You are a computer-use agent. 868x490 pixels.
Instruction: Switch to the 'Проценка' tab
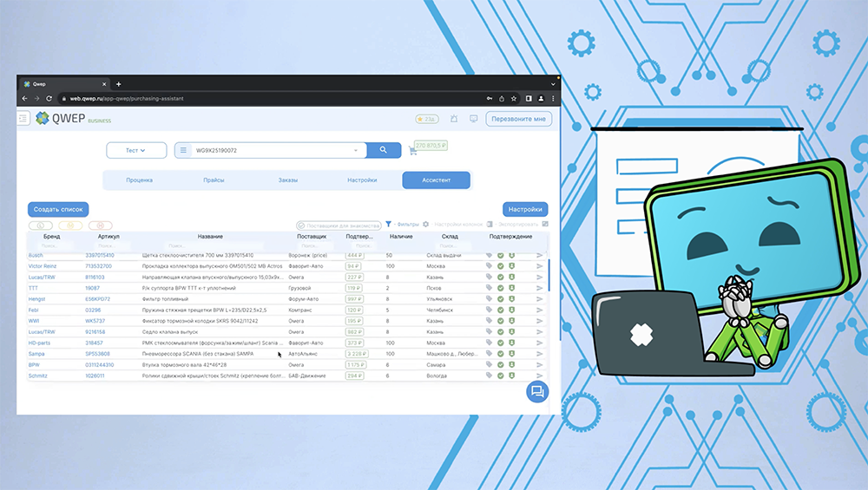139,180
